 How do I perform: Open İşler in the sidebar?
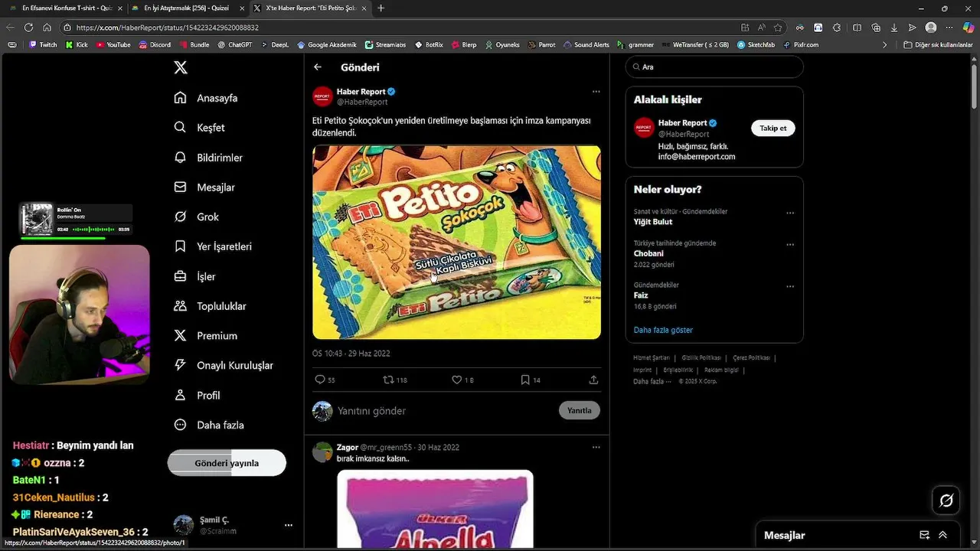[x=194, y=276]
